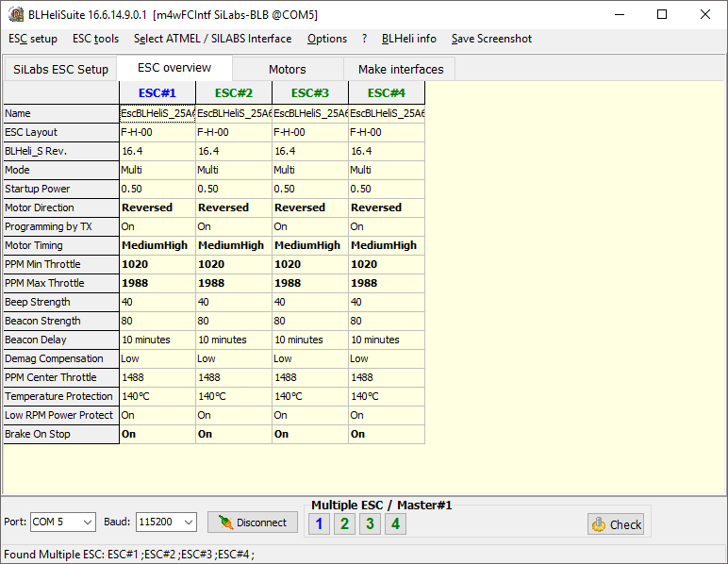Viewport: 728px width, 564px height.
Task: Click the ESC#2 column header
Action: pos(234,92)
